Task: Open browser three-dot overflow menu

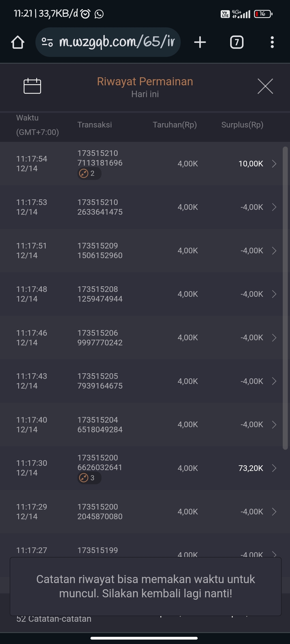Action: [x=272, y=42]
